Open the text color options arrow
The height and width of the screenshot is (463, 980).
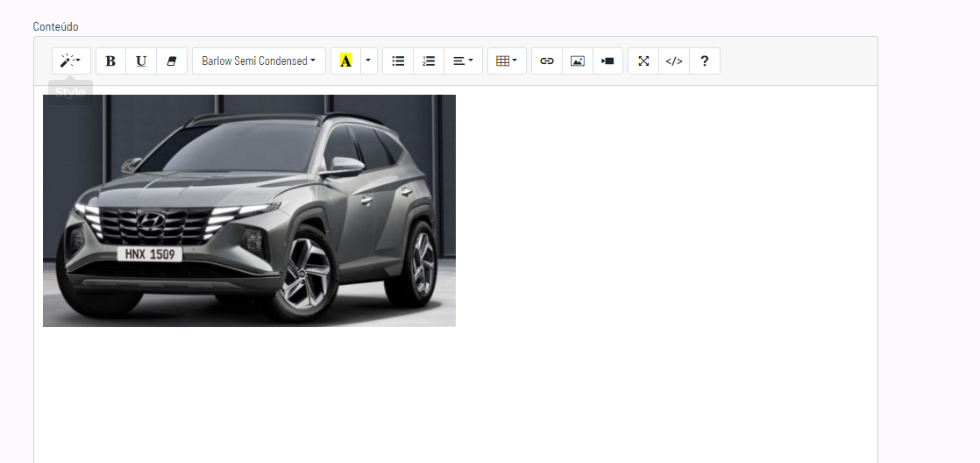(369, 61)
